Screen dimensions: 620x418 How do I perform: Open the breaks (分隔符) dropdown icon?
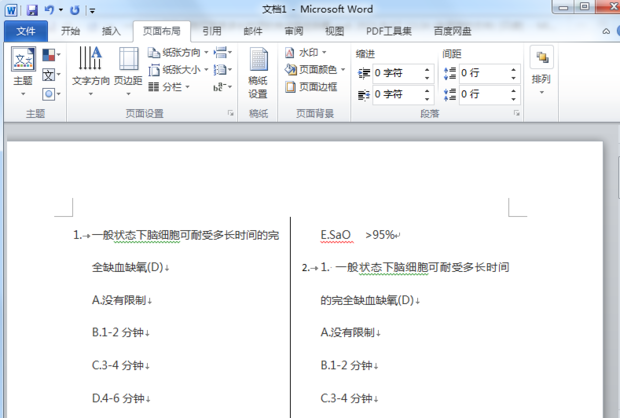223,53
